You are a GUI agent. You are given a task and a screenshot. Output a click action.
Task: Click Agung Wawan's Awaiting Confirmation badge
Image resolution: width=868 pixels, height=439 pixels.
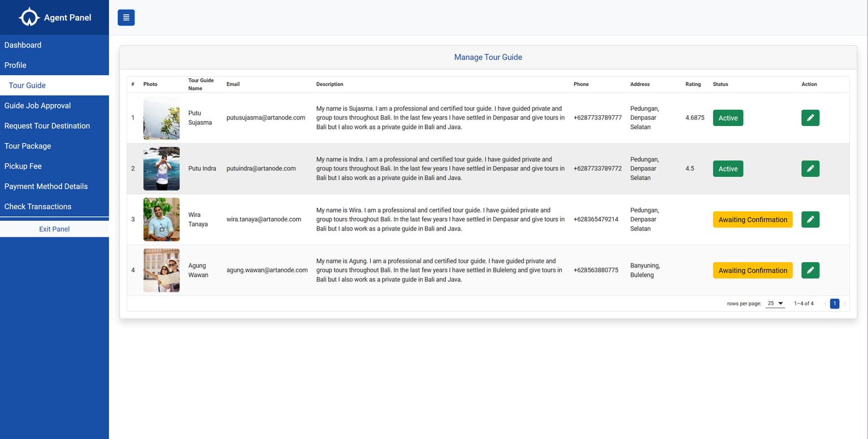tap(753, 270)
